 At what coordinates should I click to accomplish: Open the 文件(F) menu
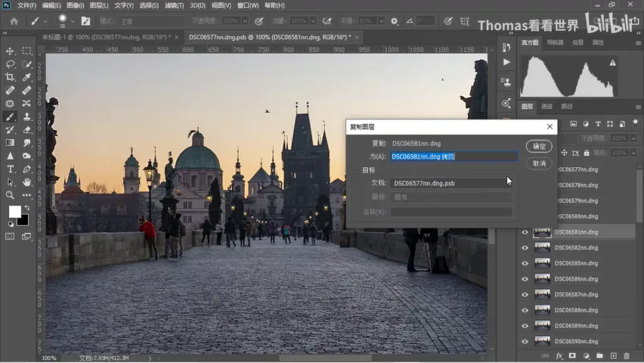(26, 5)
